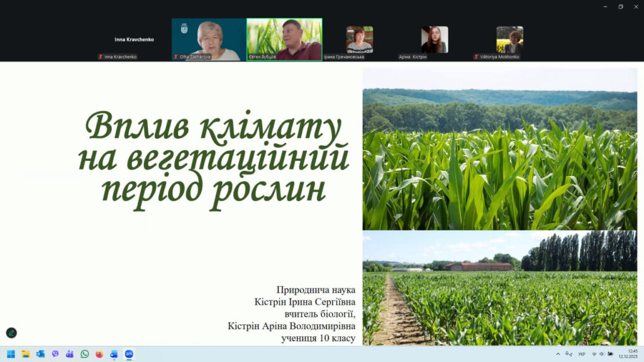Open the Windows Start menu
644x362 pixels.
(x=11, y=354)
